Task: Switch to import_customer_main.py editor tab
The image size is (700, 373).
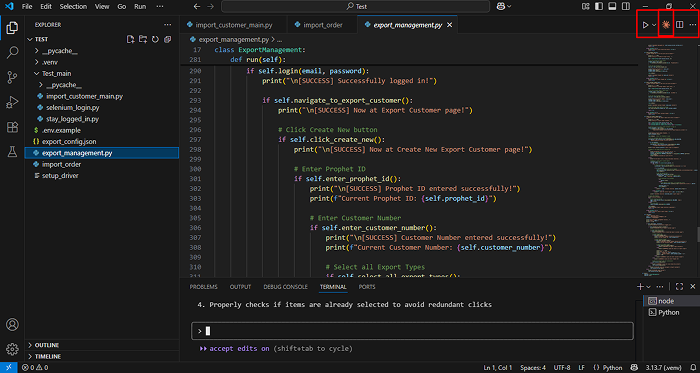Action: 233,25
